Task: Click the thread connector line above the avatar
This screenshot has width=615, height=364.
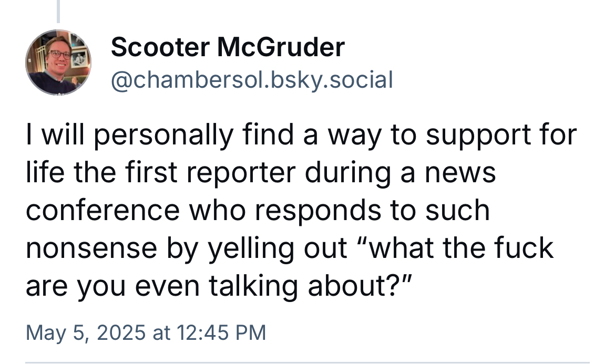Action: (x=58, y=11)
